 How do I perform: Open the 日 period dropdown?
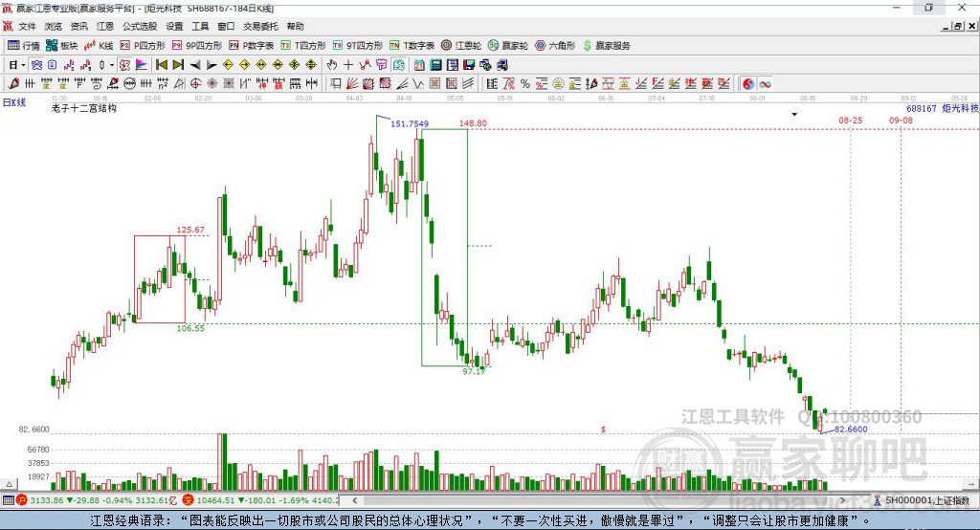[x=17, y=65]
